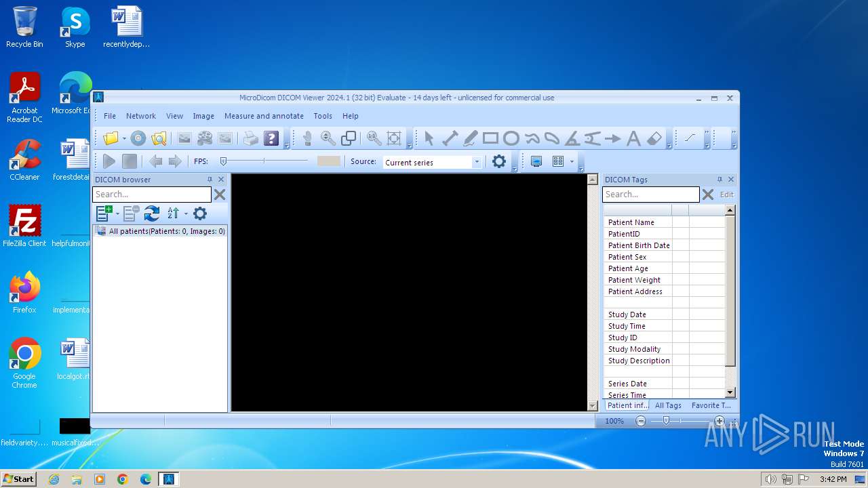868x488 pixels.
Task: Open playback settings gear icon
Action: (x=499, y=161)
